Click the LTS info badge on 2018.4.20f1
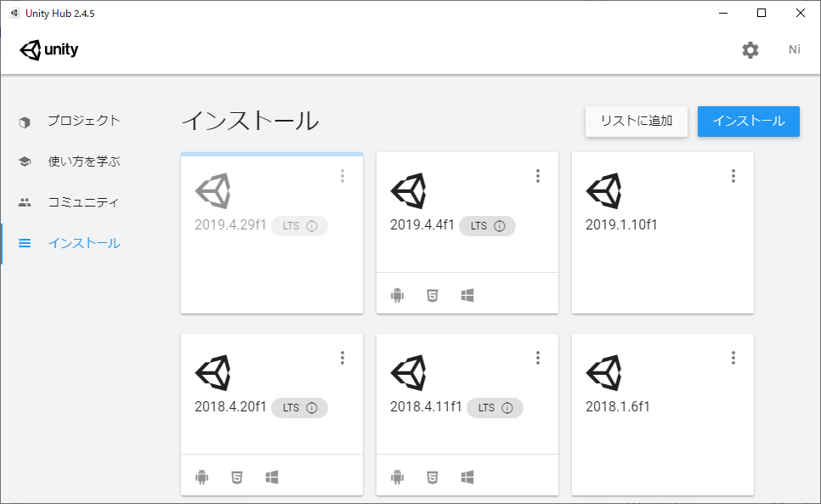This screenshot has width=821, height=504. coord(299,408)
